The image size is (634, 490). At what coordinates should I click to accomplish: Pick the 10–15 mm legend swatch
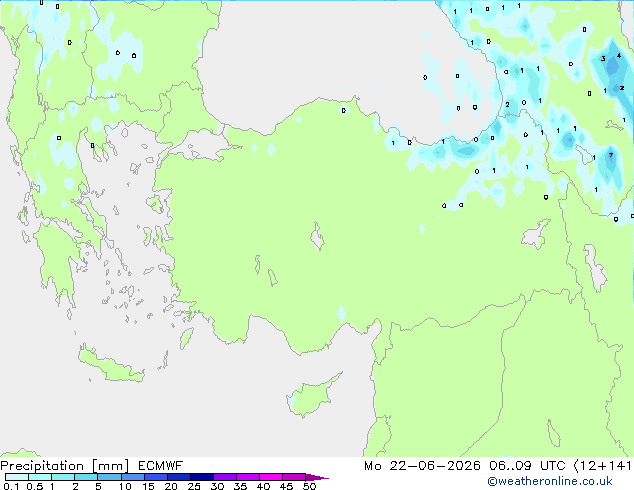(132, 477)
